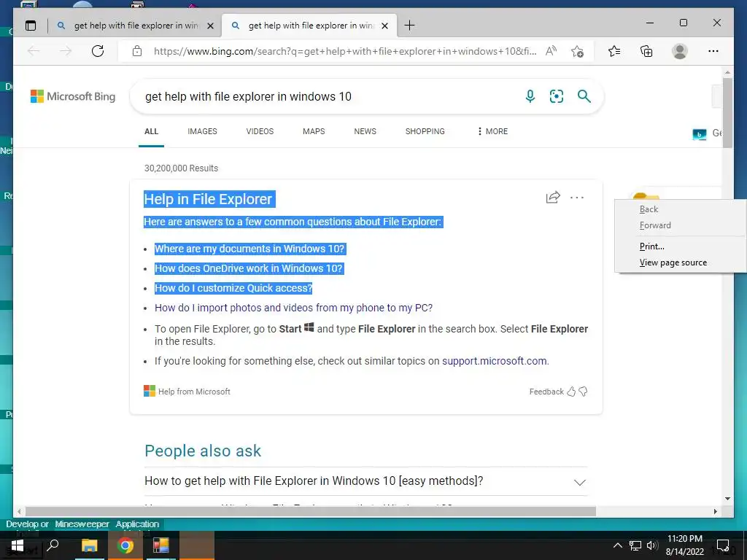Screen dimensions: 747x560
Task: Open visual search camera icon
Action: pyautogui.click(x=557, y=97)
